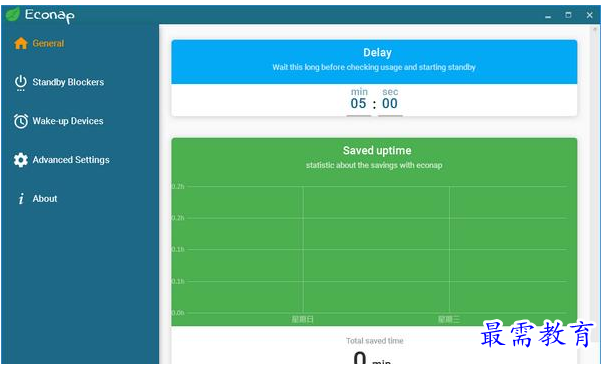The height and width of the screenshot is (366, 602).
Task: Go to Wake-up Devices
Action: tap(68, 121)
